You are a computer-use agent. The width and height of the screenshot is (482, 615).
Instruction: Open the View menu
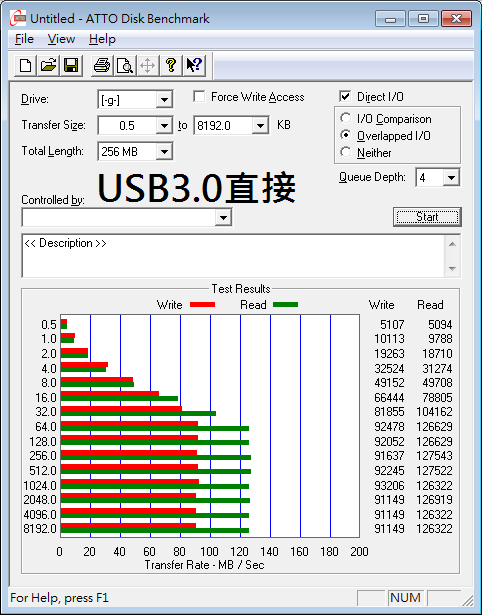(x=61, y=39)
